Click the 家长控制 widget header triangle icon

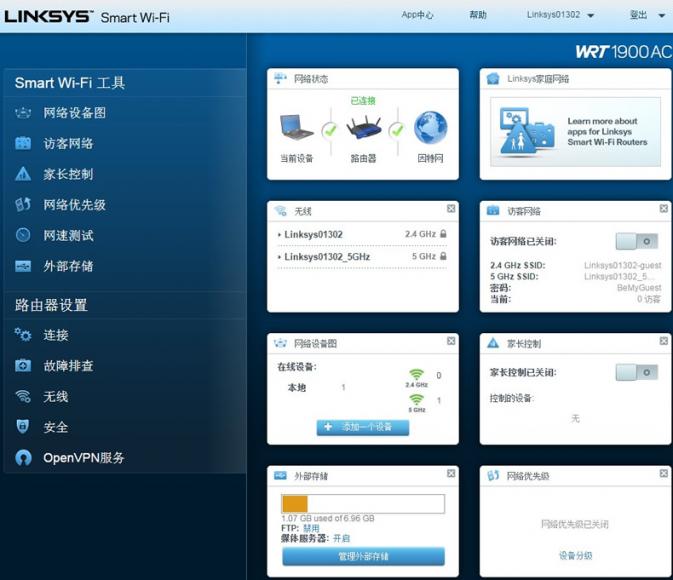[493, 343]
